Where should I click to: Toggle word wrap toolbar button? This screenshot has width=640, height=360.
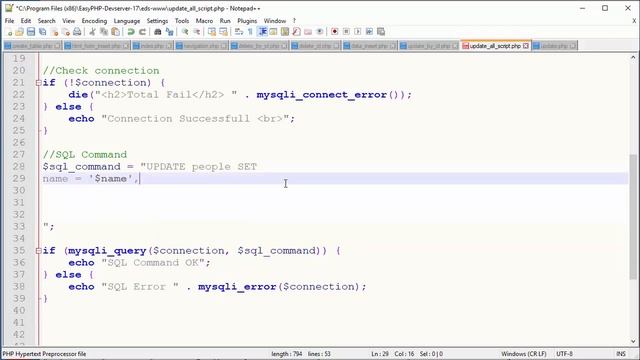239,32
